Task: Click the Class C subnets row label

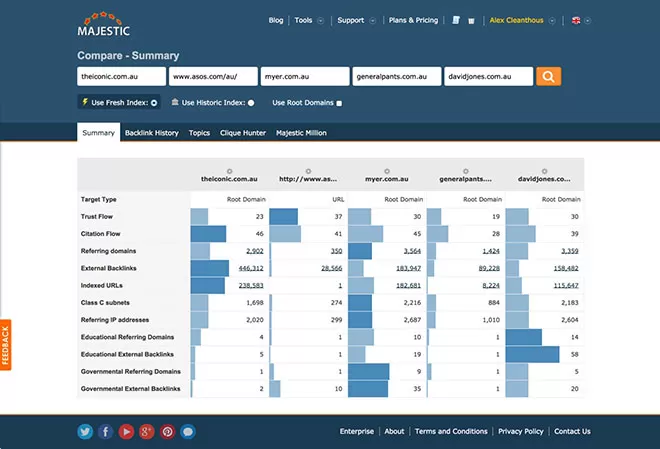Action: click(x=105, y=303)
